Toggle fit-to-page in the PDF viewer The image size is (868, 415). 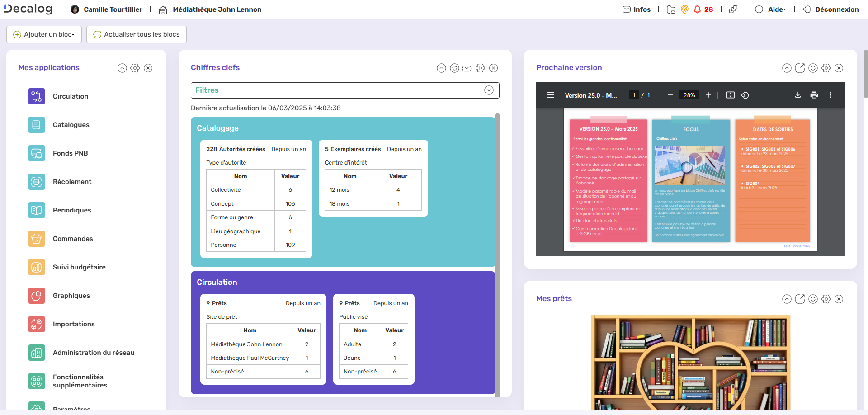(730, 95)
